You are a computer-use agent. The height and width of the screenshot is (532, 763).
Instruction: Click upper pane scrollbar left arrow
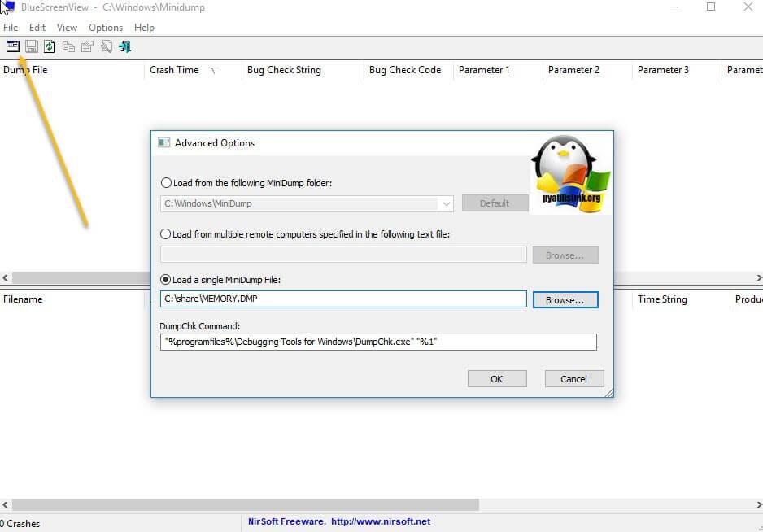[x=6, y=278]
